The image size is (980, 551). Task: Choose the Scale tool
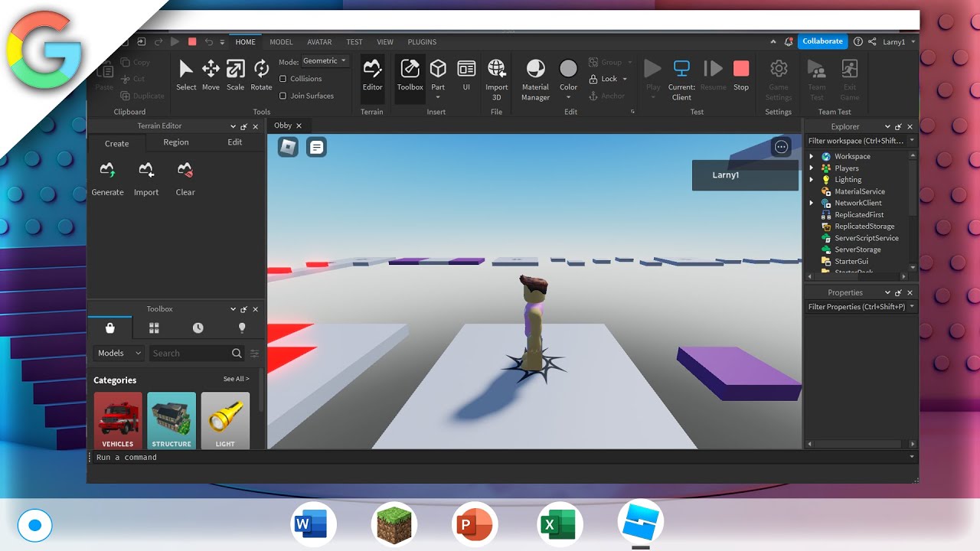coord(236,75)
